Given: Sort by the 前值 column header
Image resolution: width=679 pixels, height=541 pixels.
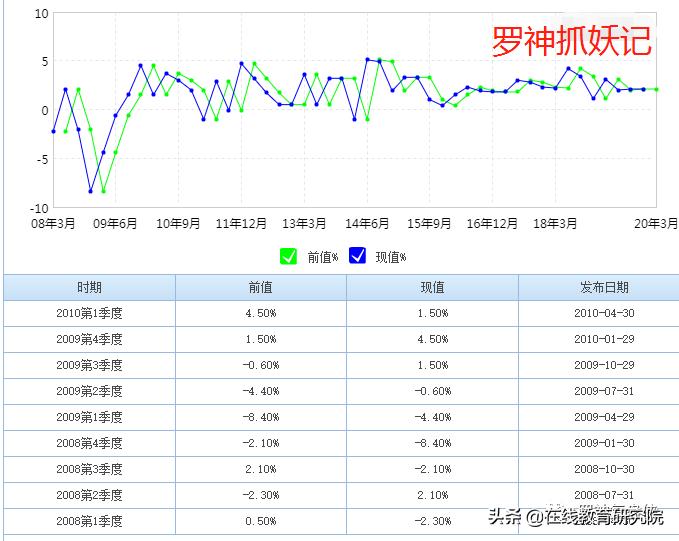Looking at the screenshot, I should [x=261, y=287].
